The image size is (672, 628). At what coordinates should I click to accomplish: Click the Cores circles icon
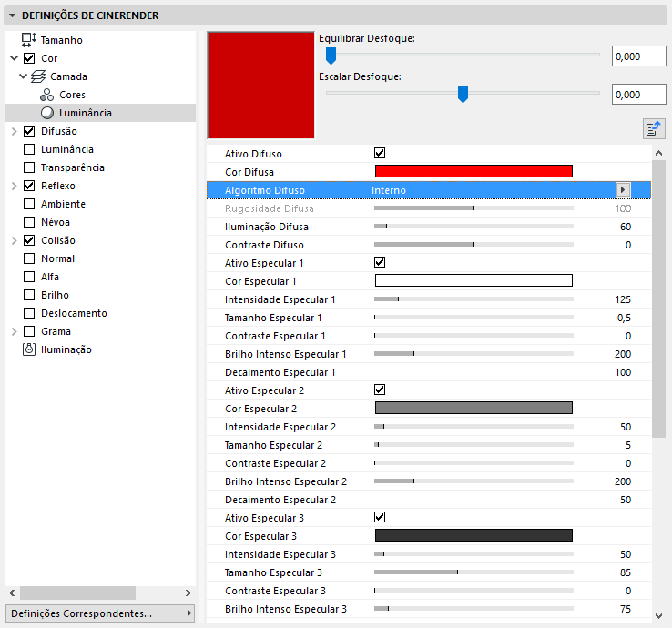46,95
